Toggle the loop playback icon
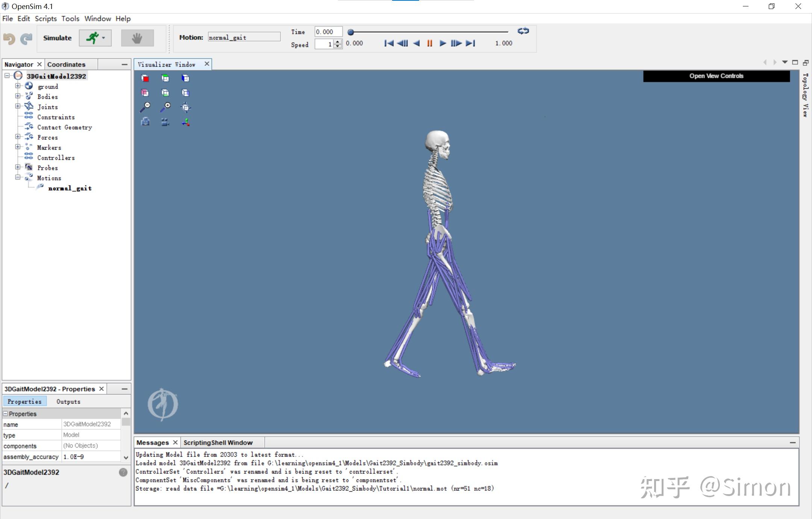This screenshot has height=519, width=812. [523, 31]
